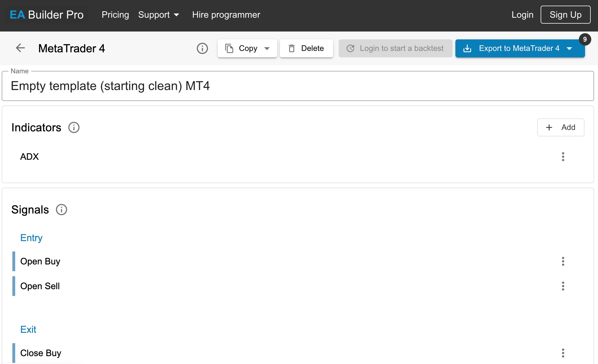The width and height of the screenshot is (598, 364).
Task: Click the Exit section heading
Action: [28, 329]
